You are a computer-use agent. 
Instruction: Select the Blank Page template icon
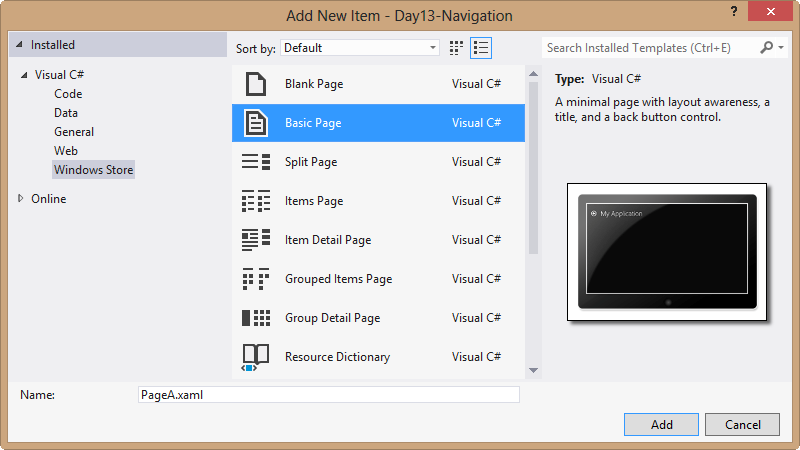tap(256, 84)
